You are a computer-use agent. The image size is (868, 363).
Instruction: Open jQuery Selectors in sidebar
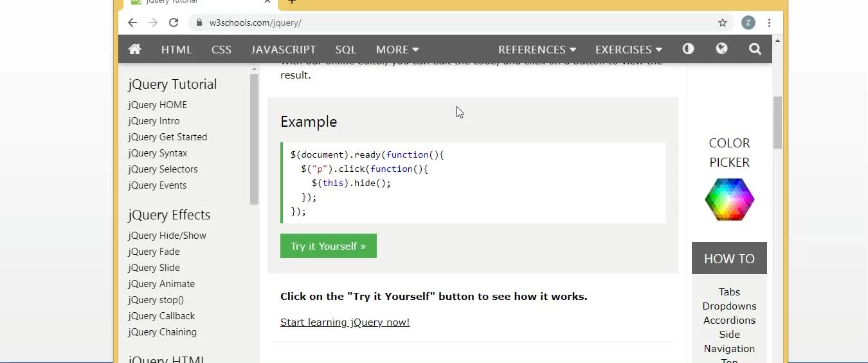pyautogui.click(x=163, y=169)
